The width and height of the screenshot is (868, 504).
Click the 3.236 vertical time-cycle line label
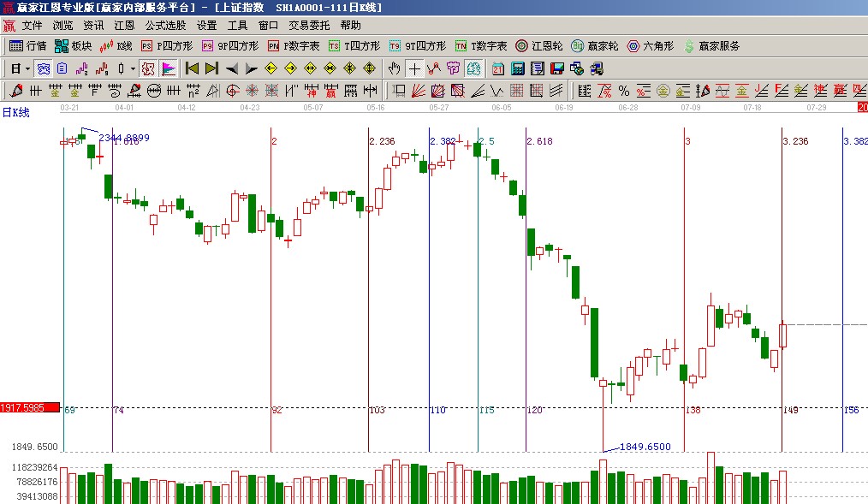pos(795,141)
